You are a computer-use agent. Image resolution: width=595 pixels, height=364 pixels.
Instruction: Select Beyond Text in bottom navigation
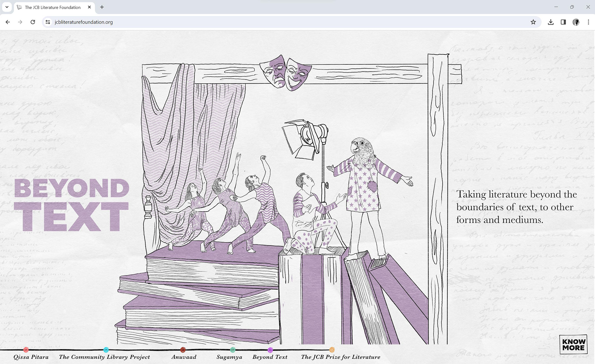coord(270,357)
